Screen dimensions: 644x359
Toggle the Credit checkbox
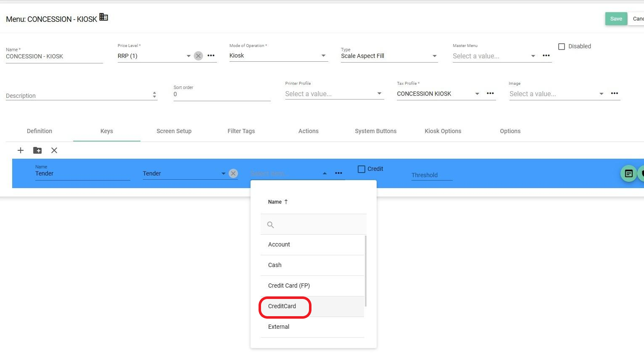[x=362, y=169]
